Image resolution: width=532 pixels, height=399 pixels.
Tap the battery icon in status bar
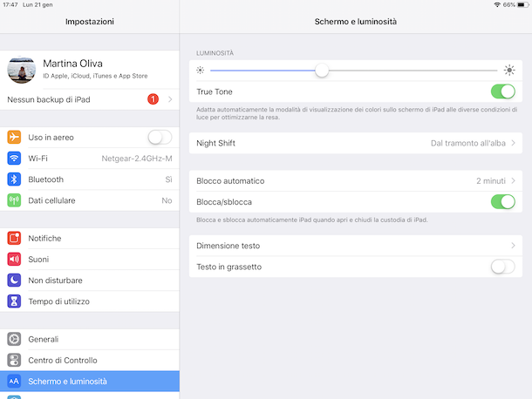[x=522, y=4]
